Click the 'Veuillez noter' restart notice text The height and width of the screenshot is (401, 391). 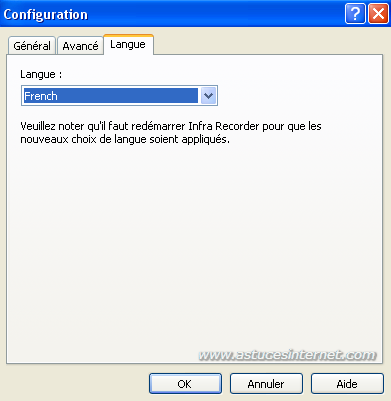(x=171, y=133)
